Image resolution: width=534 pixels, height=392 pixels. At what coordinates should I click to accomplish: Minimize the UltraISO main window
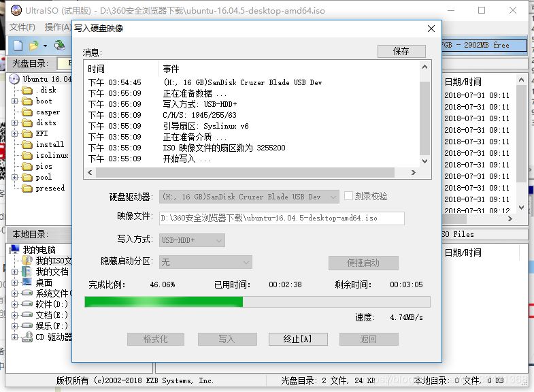451,10
